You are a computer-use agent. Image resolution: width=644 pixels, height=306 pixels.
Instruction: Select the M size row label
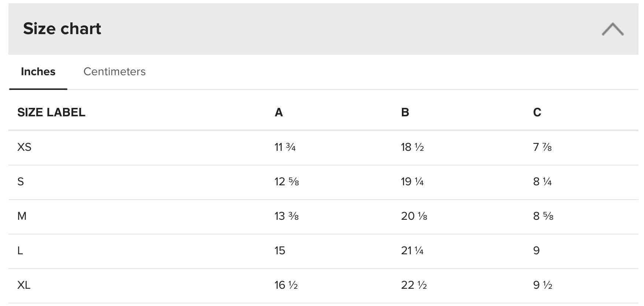pyautogui.click(x=22, y=216)
